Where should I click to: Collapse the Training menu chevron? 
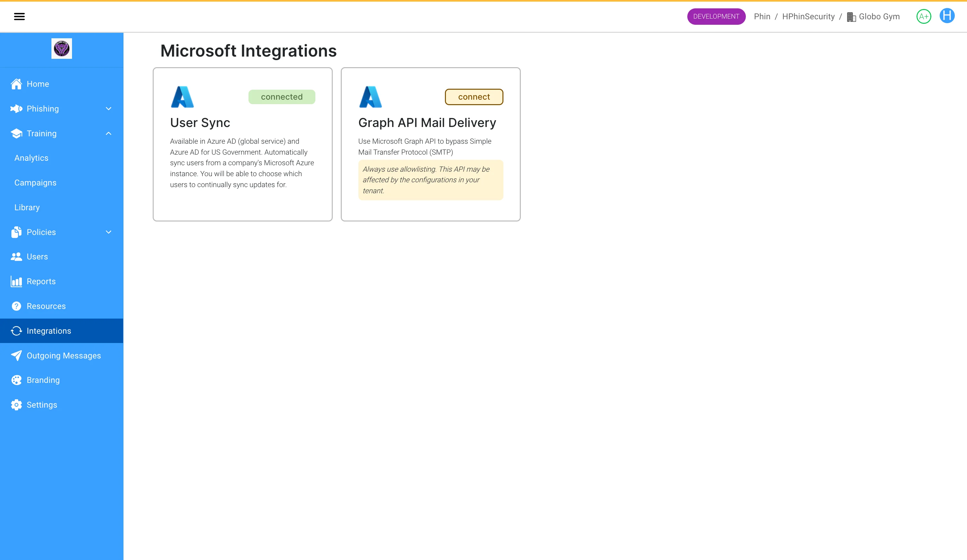pyautogui.click(x=109, y=134)
